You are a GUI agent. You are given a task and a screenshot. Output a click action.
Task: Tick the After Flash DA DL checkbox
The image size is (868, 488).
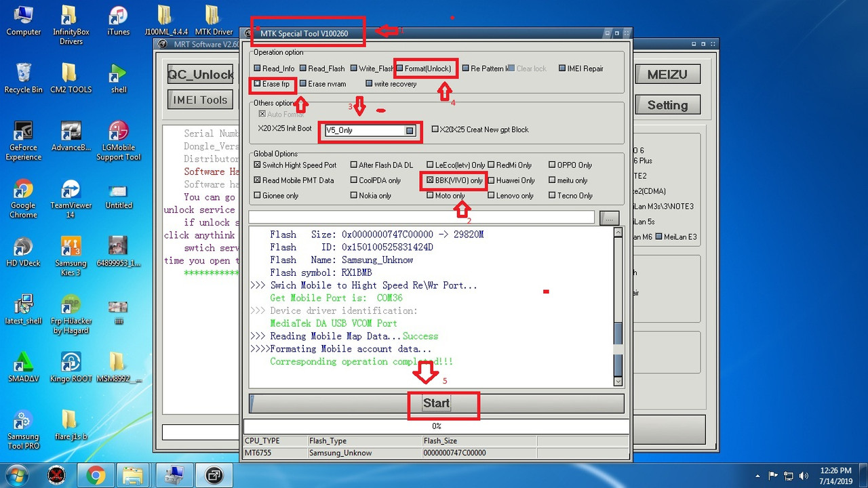click(353, 165)
